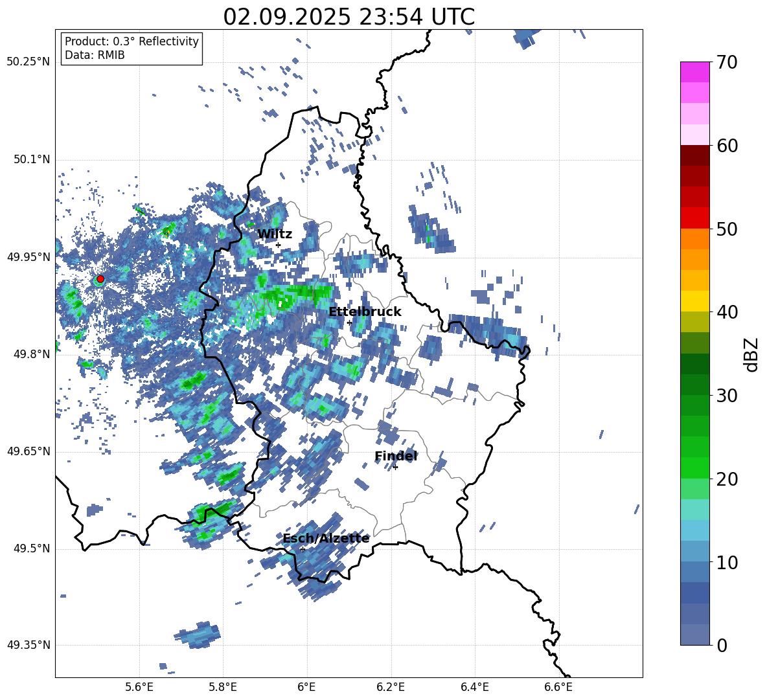Screen dimensions: 767x700
Task: Click the 50.1°N latitude label
Action: [32, 160]
